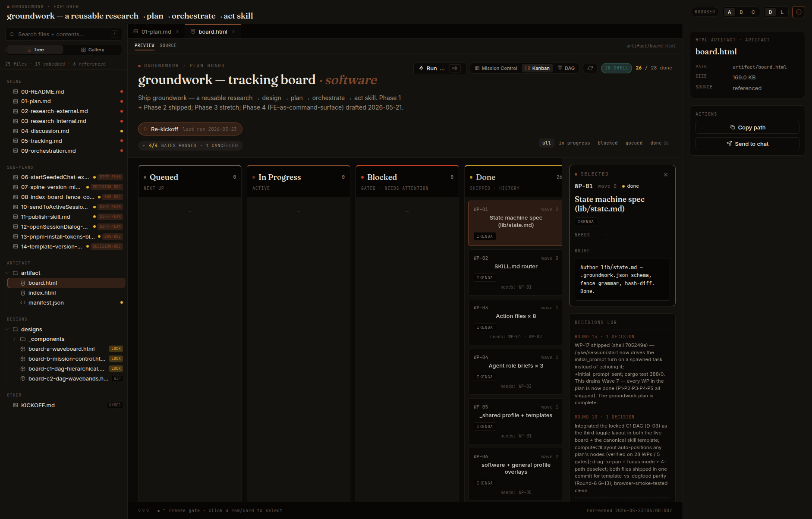Filter cards by all
This screenshot has width=812, height=519.
[547, 143]
